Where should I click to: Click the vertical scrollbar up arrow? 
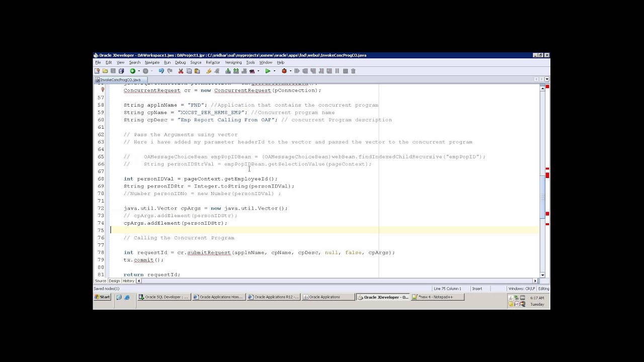pos(542,88)
